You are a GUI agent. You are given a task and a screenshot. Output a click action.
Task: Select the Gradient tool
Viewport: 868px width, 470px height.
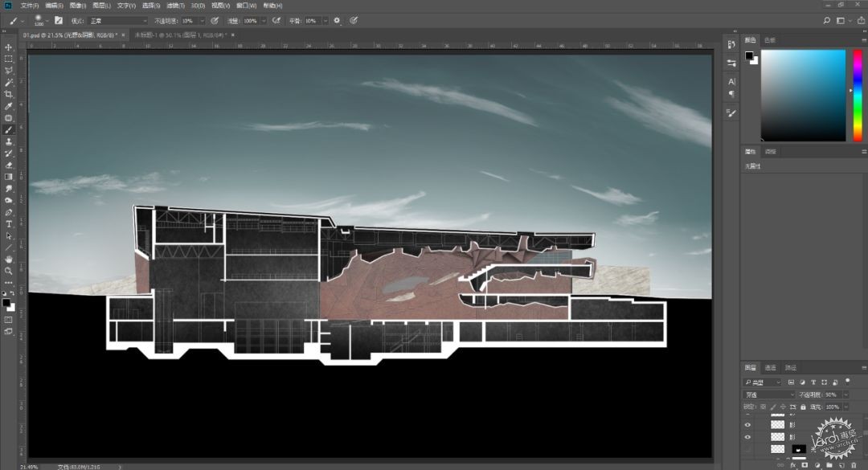(x=8, y=177)
